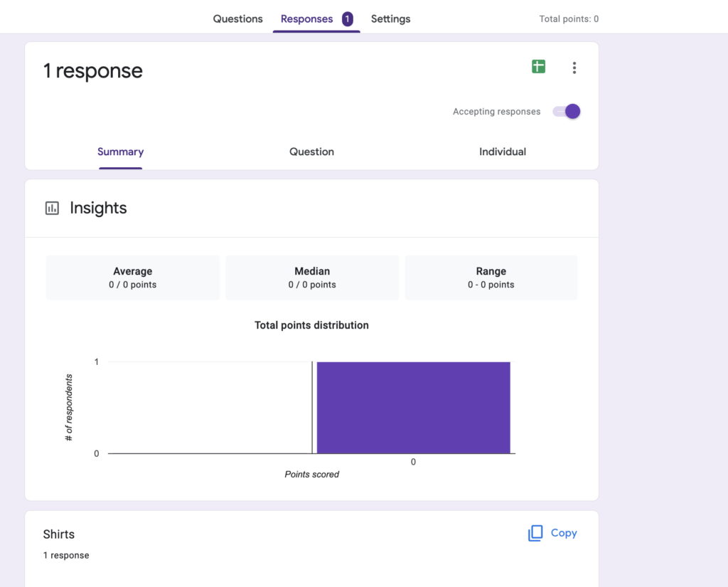Select the Summary tab
Viewport: 728px width, 587px height.
[x=120, y=152]
